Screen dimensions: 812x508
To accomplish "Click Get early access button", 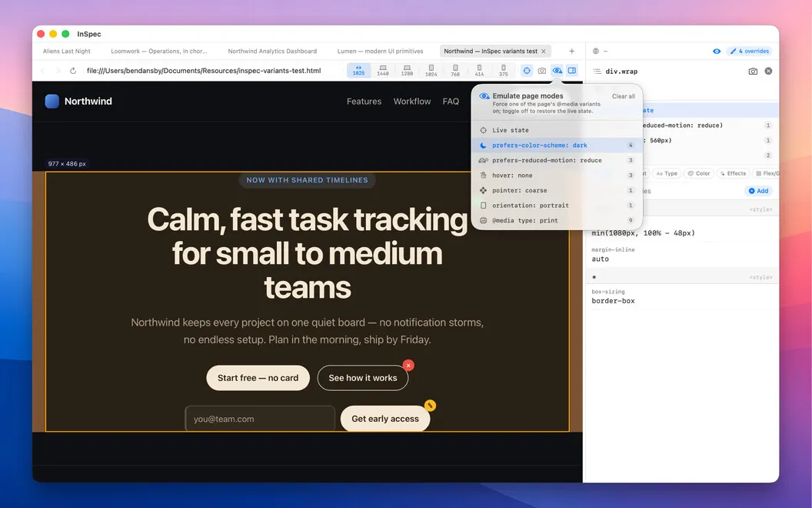I will click(384, 419).
